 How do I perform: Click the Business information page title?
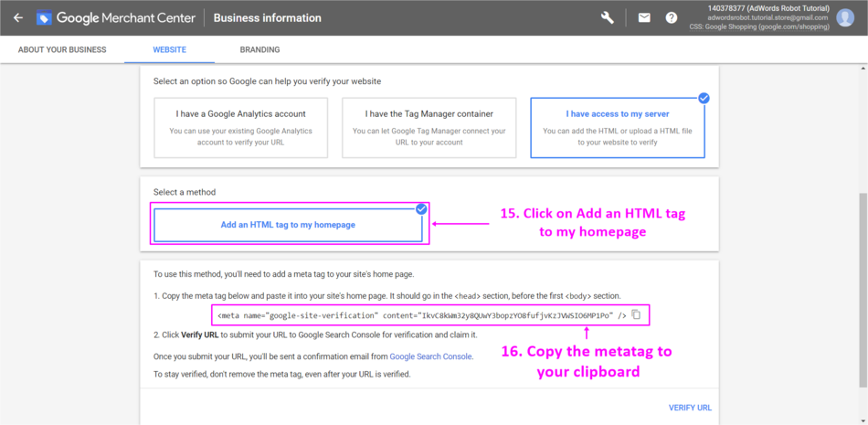tap(268, 17)
